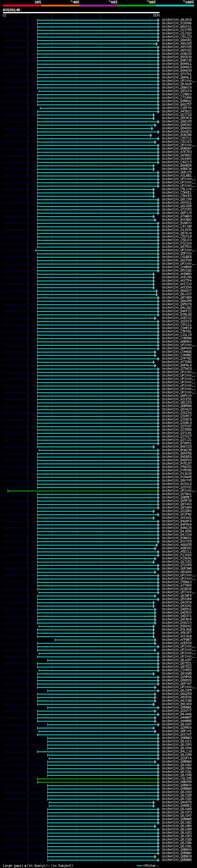Click green alignment bar of UniRef100_A8BU59
Screen dimensions: 197x868
point(98,782)
